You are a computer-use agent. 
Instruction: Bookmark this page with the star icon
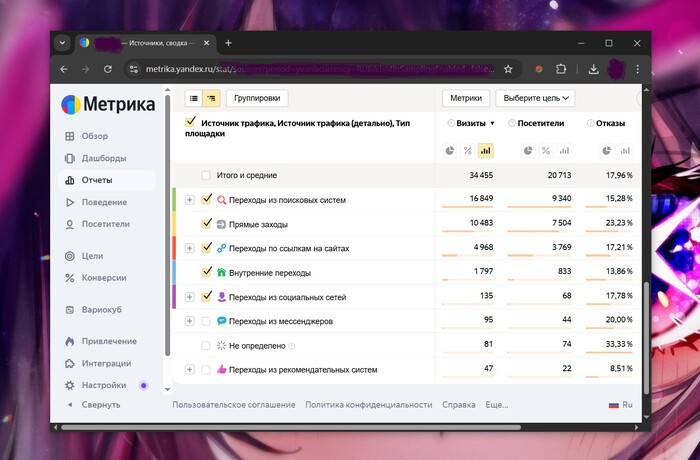[x=508, y=69]
